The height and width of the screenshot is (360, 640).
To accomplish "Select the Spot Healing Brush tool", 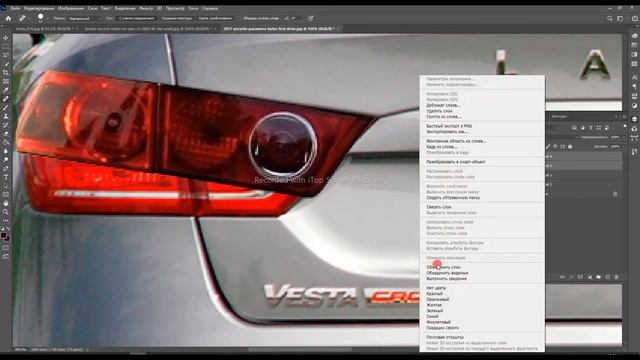I will [x=6, y=99].
